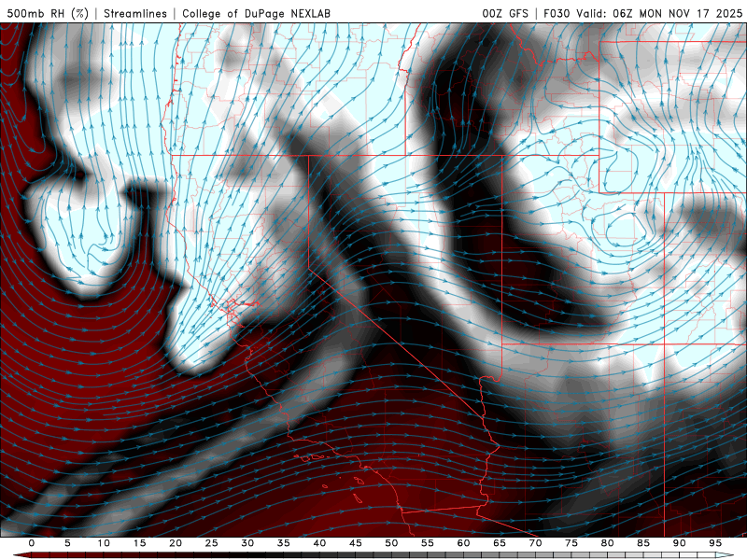Select the "65" color scale label

(500, 543)
